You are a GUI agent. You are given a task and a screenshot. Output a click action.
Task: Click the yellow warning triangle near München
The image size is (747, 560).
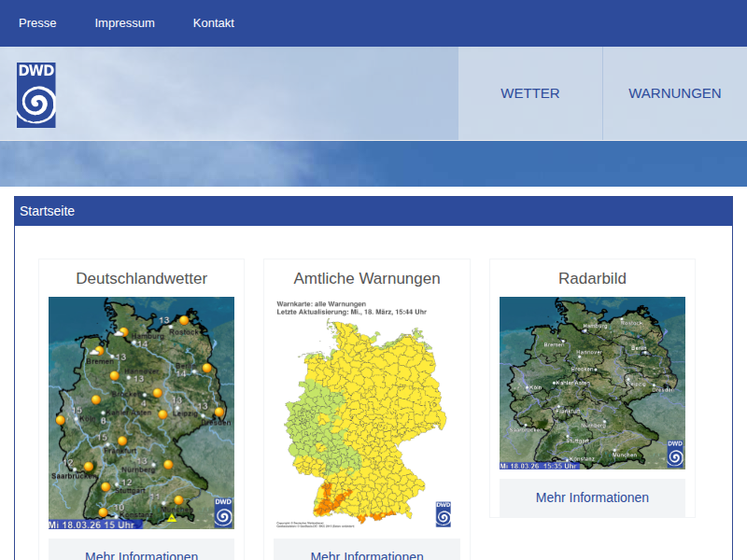pyautogui.click(x=172, y=517)
